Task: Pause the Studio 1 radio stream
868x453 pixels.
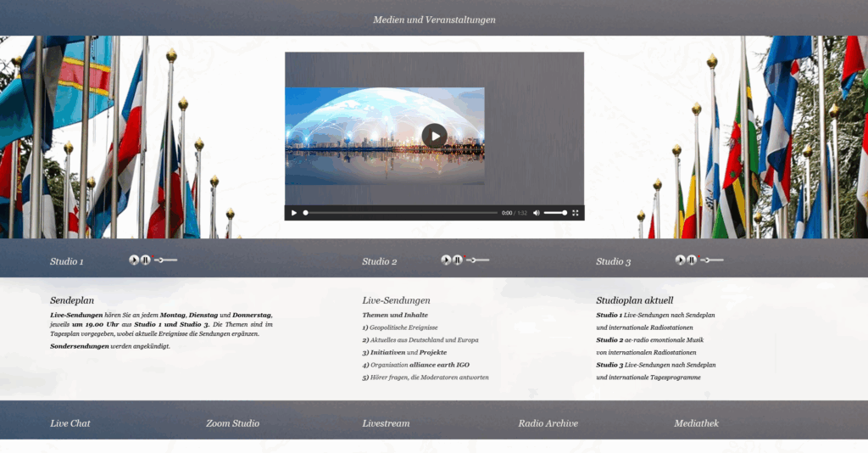Action: click(146, 260)
